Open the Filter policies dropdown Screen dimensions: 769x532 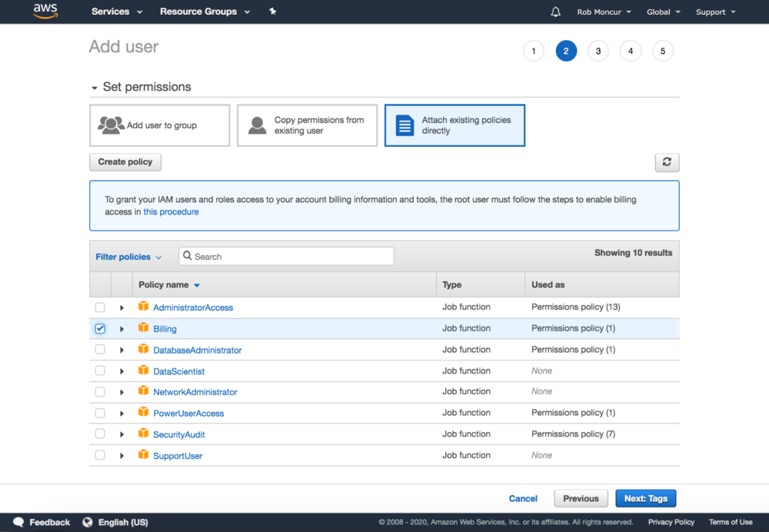[x=128, y=257]
